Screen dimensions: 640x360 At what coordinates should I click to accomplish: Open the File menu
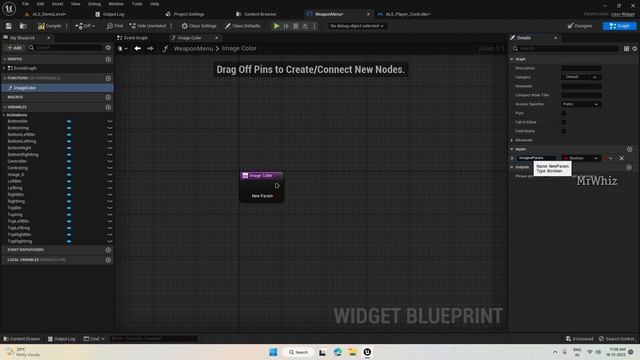[25, 4]
